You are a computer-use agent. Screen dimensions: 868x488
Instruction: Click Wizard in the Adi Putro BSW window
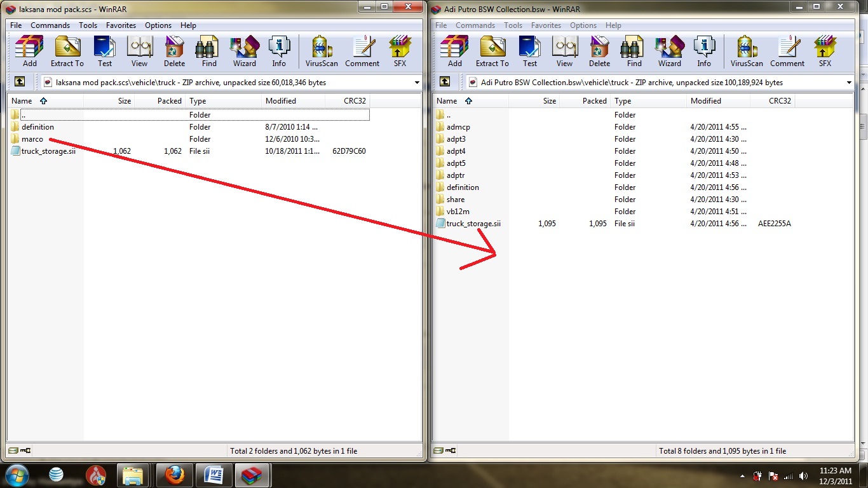point(669,51)
